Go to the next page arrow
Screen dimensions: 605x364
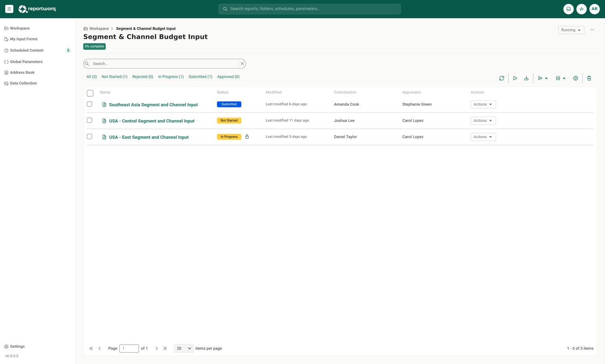click(156, 348)
